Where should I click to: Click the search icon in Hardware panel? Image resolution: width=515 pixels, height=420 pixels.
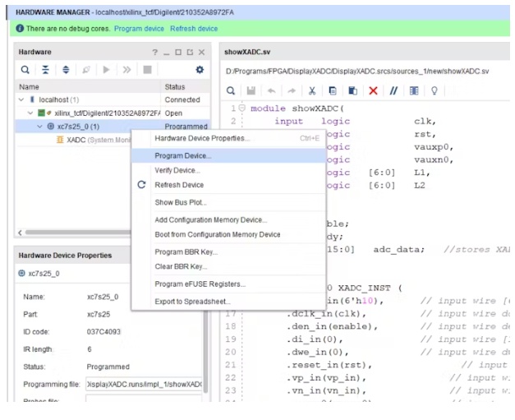coord(25,70)
